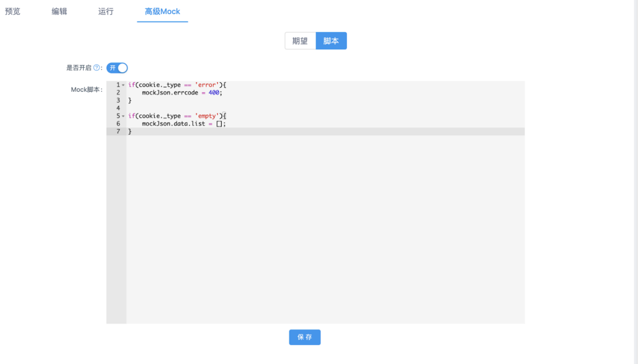Image resolution: width=638 pixels, height=364 pixels.
Task: Toggle the 是否开启 switch off
Action: 117,68
